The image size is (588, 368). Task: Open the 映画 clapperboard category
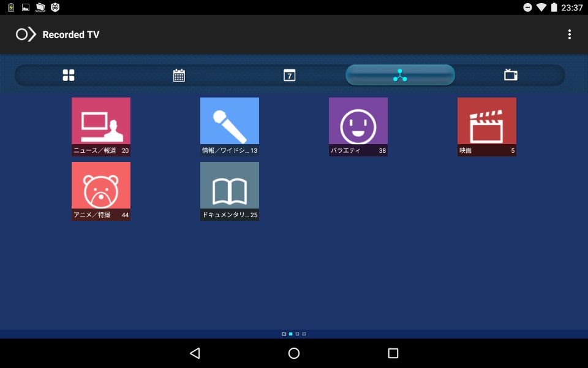point(487,126)
